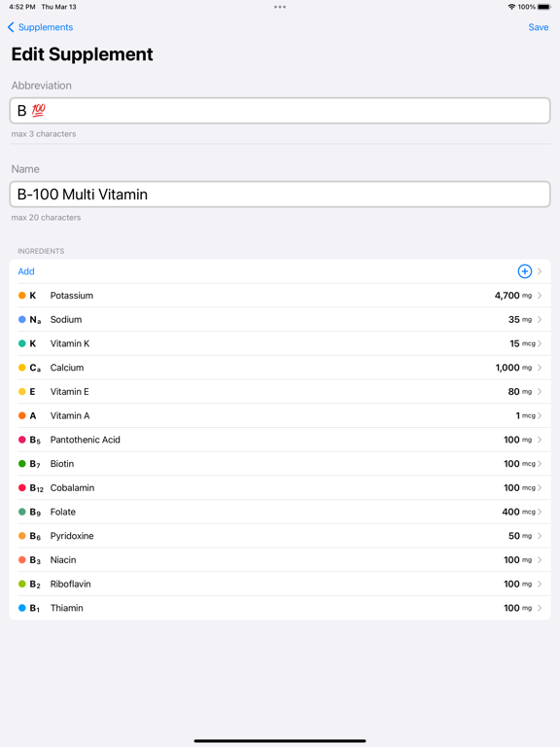Open Potassium row disclosure chevron

540,296
